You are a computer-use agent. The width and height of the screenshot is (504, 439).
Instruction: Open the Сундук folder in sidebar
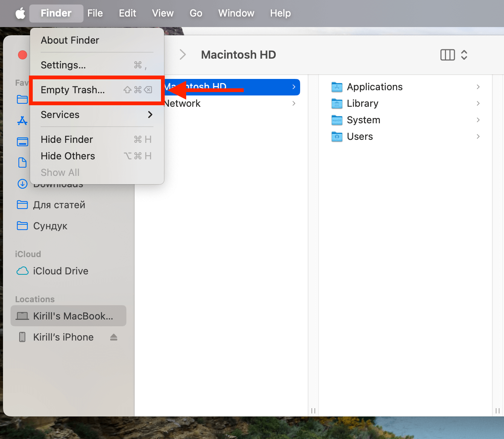[x=50, y=226]
